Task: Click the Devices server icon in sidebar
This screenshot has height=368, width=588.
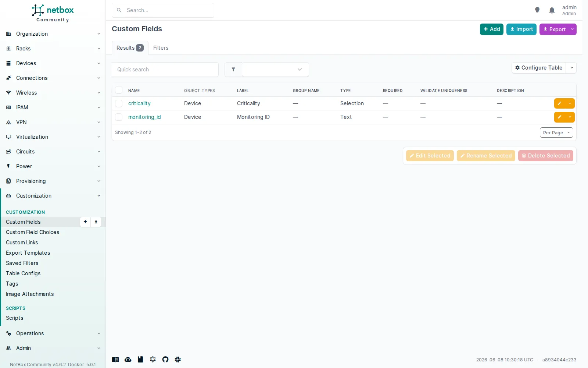Action: click(x=8, y=63)
